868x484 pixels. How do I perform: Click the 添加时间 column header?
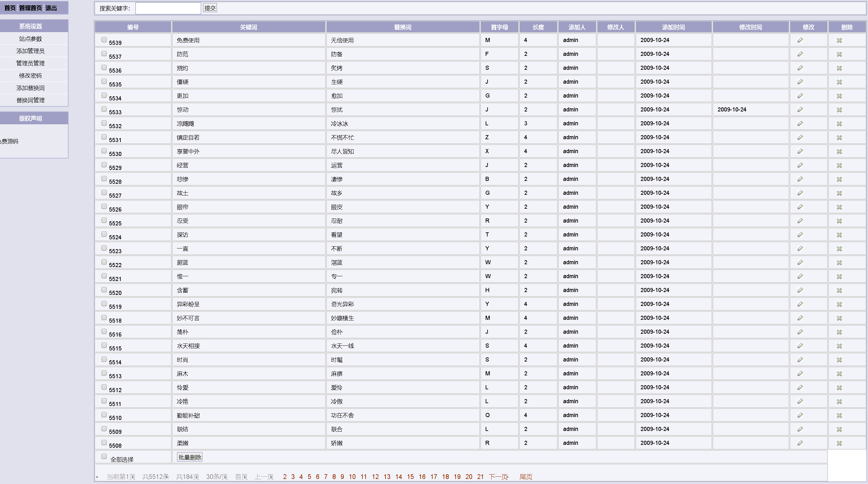tap(673, 27)
